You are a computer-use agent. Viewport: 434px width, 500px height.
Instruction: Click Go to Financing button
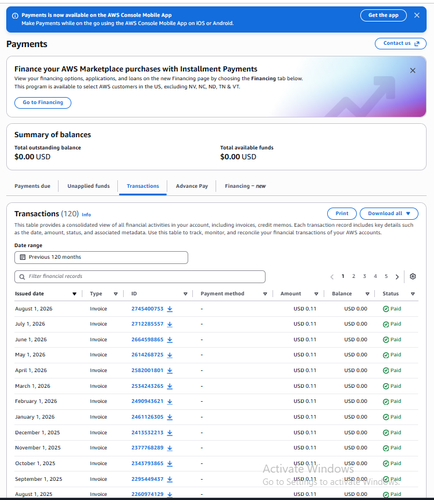[43, 103]
